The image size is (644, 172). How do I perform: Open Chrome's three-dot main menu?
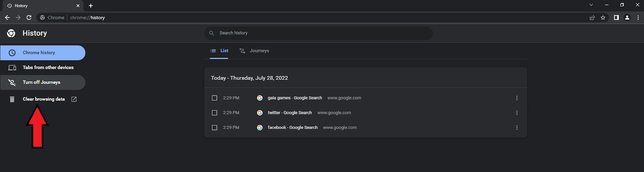point(638,17)
